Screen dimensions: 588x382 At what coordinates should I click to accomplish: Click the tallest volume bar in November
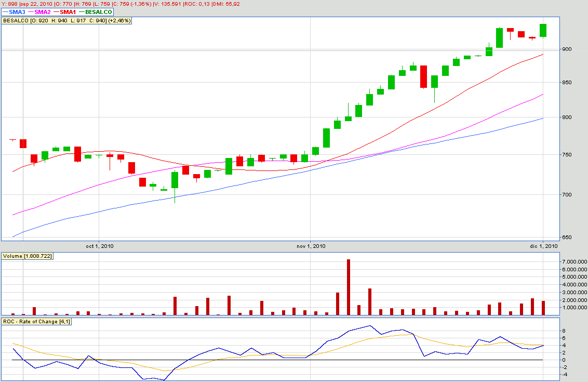tap(349, 287)
